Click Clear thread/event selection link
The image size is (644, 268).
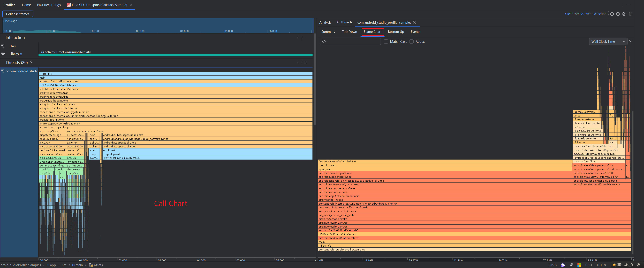click(586, 14)
